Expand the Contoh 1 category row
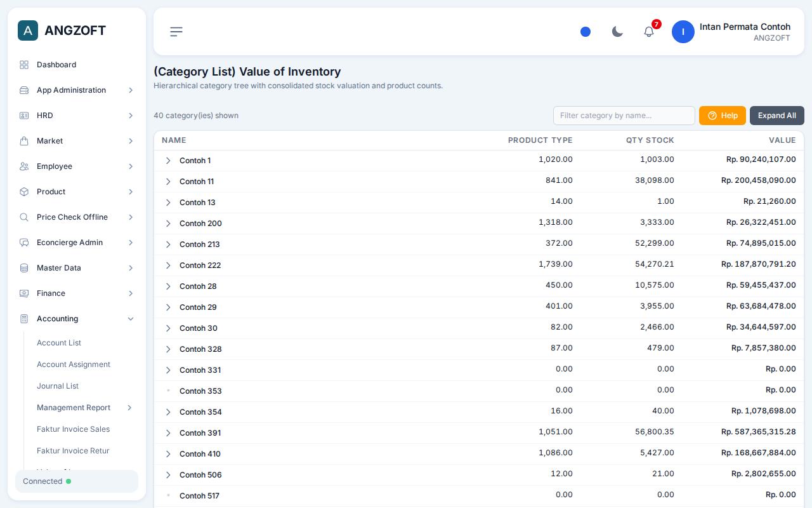Screen dimensions: 812x508 pyautogui.click(x=168, y=161)
